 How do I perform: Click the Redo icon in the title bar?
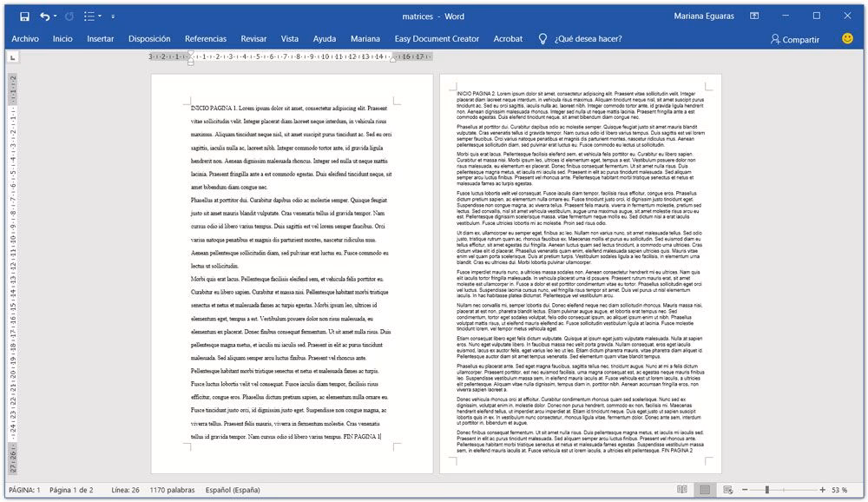coord(69,16)
